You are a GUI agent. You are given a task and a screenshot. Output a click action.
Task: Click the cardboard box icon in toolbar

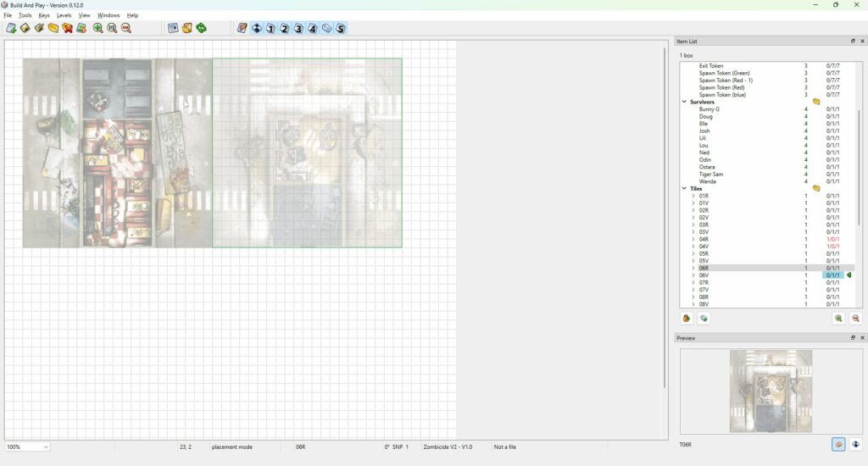pos(187,28)
